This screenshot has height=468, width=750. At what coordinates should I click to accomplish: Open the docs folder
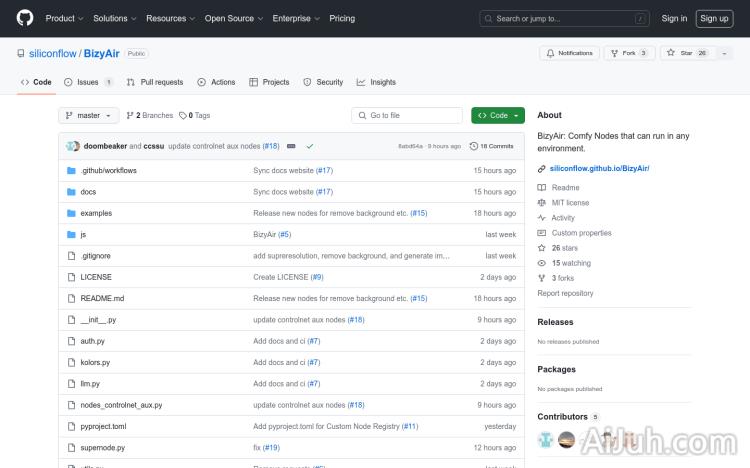tap(88, 192)
